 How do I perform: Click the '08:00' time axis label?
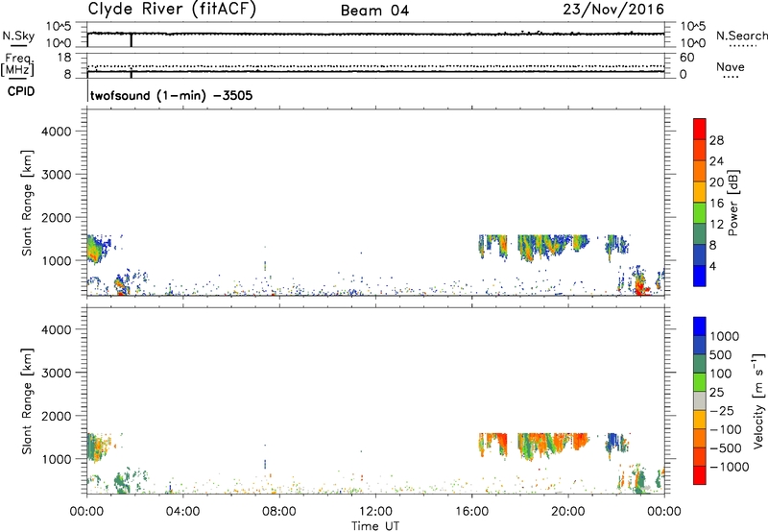(x=279, y=512)
